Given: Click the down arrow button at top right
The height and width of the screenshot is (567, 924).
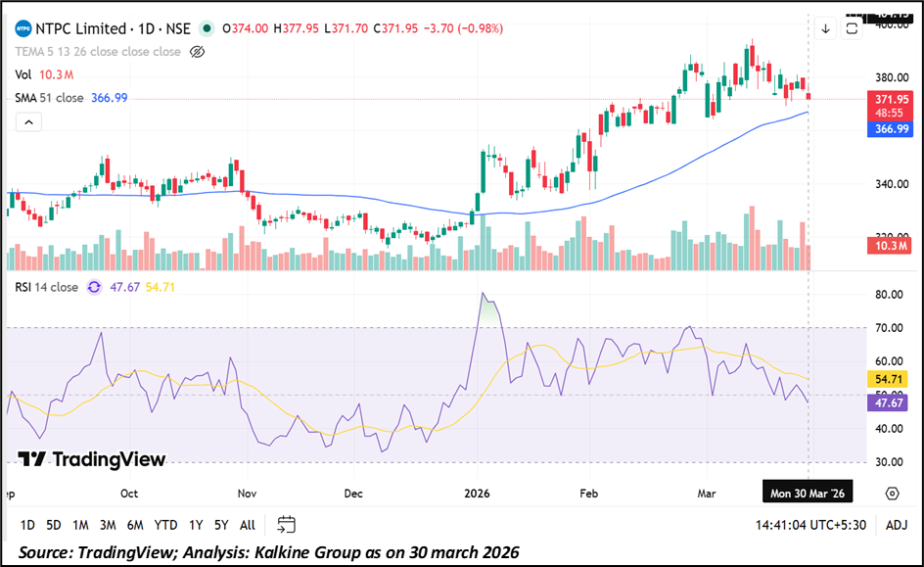Looking at the screenshot, I should [x=825, y=28].
